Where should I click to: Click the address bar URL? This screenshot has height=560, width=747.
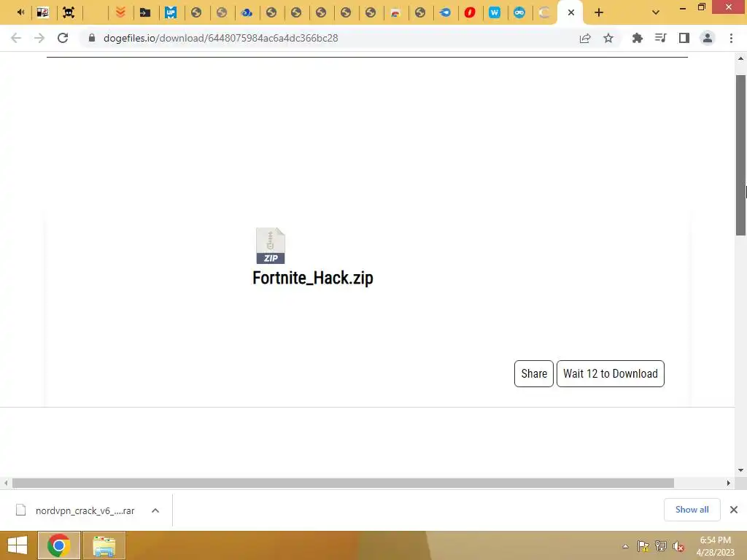click(220, 38)
